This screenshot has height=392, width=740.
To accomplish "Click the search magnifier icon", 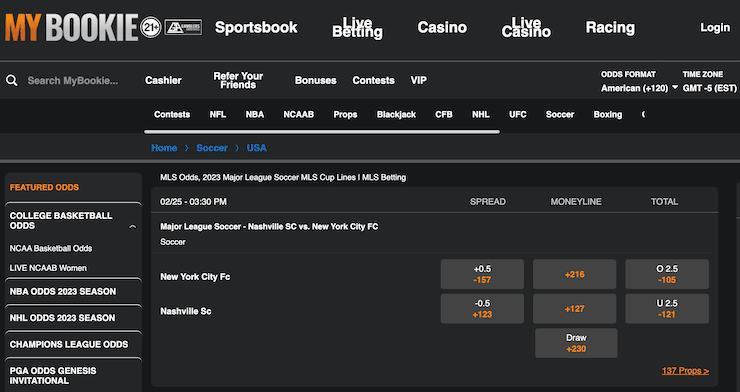I will (x=12, y=80).
